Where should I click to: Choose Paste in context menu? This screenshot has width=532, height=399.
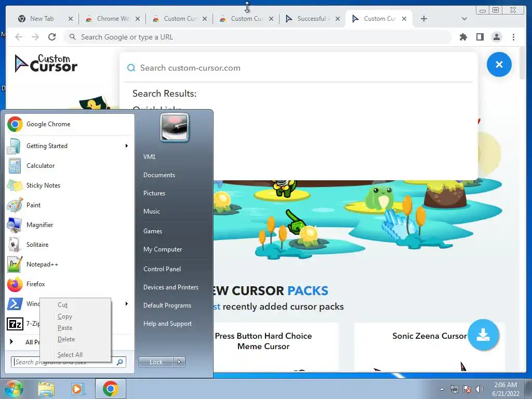[x=75, y=328]
